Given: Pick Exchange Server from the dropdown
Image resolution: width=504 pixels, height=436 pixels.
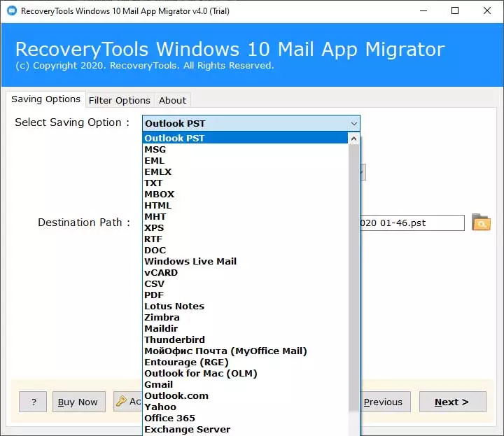Looking at the screenshot, I should point(187,429).
